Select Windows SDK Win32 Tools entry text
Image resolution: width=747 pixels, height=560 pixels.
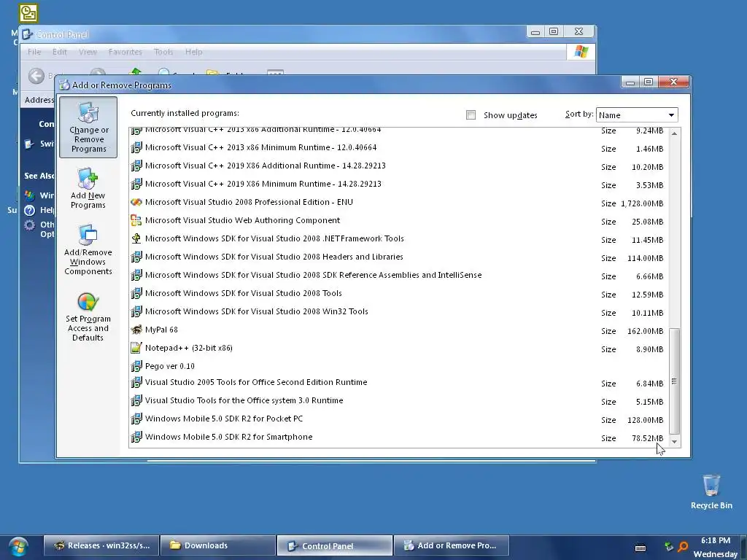[256, 311]
